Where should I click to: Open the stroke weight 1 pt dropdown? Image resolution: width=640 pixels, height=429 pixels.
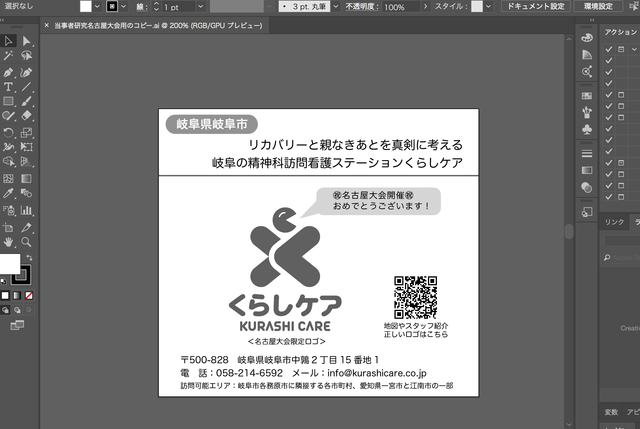point(200,7)
